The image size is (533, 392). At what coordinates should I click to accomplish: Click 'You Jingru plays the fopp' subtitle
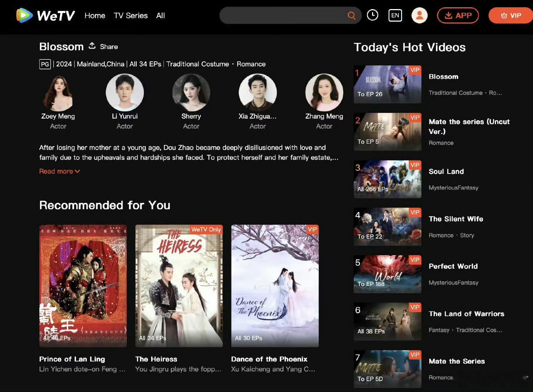pyautogui.click(x=178, y=369)
